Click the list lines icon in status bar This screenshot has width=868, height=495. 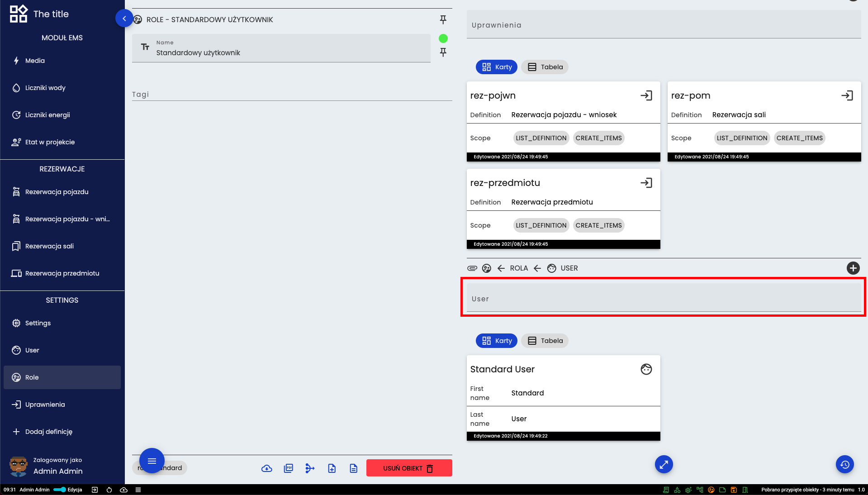point(138,490)
